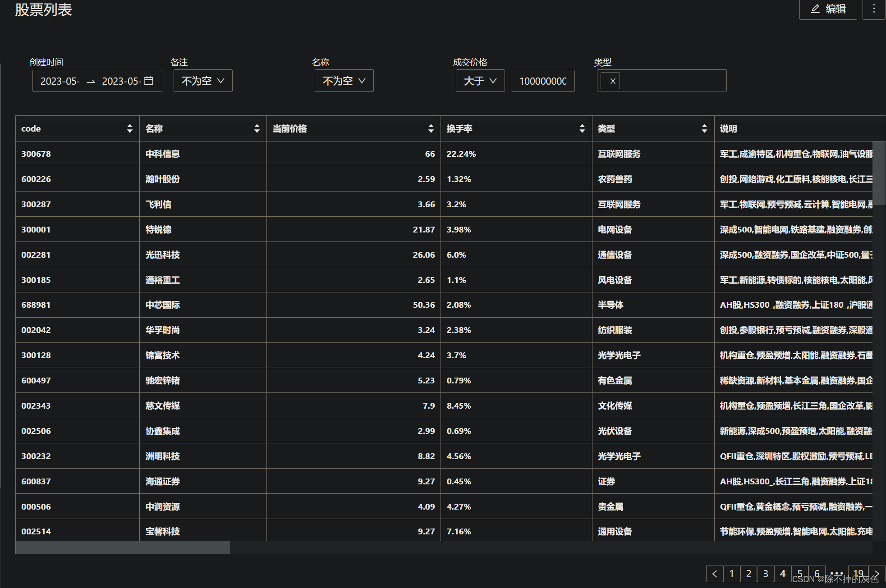
Task: Sort by 换手率 column arrows
Action: point(582,128)
